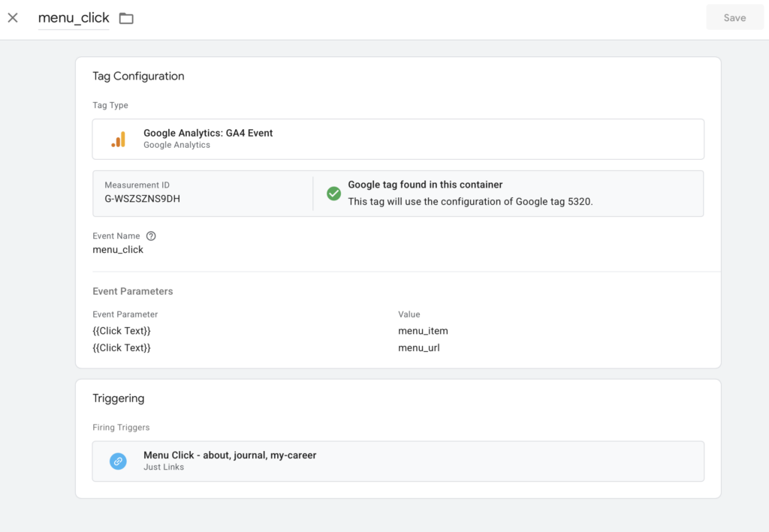Open the Menu Click firing trigger
The height and width of the screenshot is (532, 769).
pos(230,455)
